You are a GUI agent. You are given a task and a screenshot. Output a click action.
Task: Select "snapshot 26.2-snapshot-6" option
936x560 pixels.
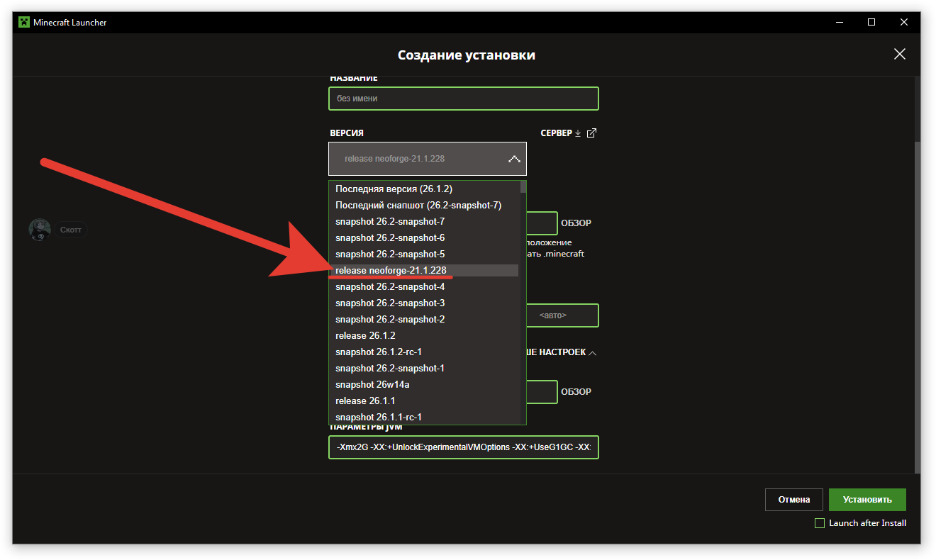[x=424, y=238]
